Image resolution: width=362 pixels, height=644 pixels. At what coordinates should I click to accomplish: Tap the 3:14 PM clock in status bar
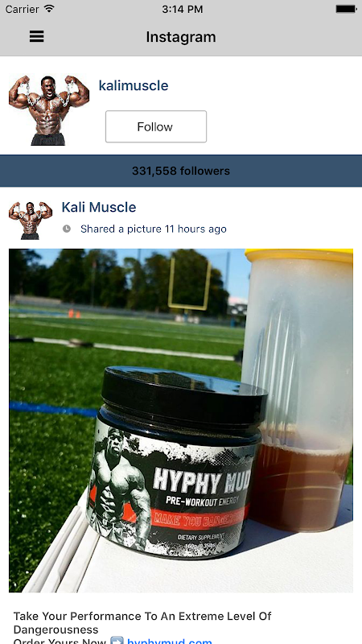(x=183, y=9)
